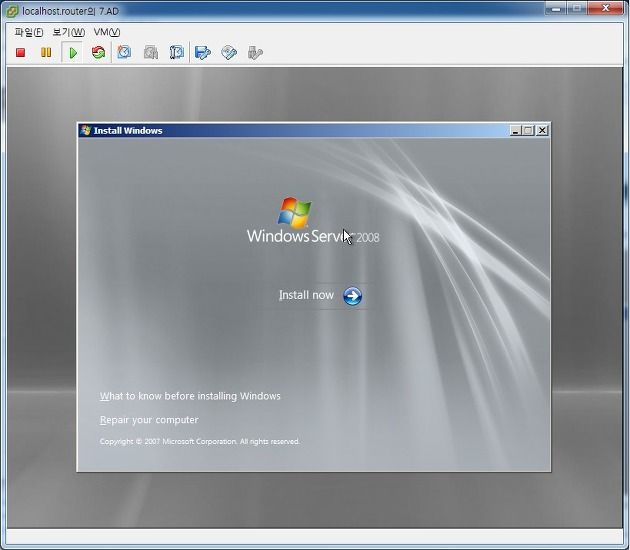Image resolution: width=630 pixels, height=550 pixels.
Task: Click the Repair your computer link
Action: 149,420
